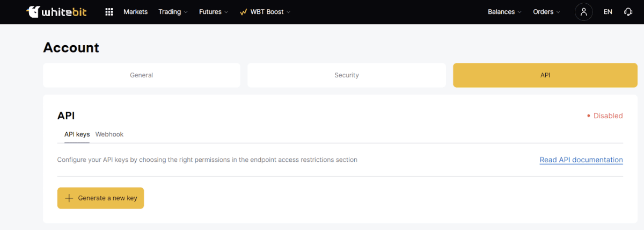Click the user profile icon
The image size is (644, 230).
[583, 12]
